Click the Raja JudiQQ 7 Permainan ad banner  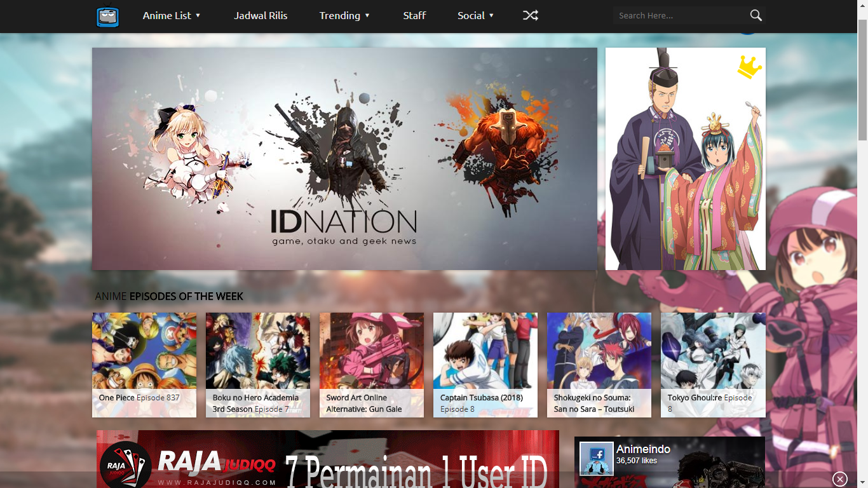328,459
